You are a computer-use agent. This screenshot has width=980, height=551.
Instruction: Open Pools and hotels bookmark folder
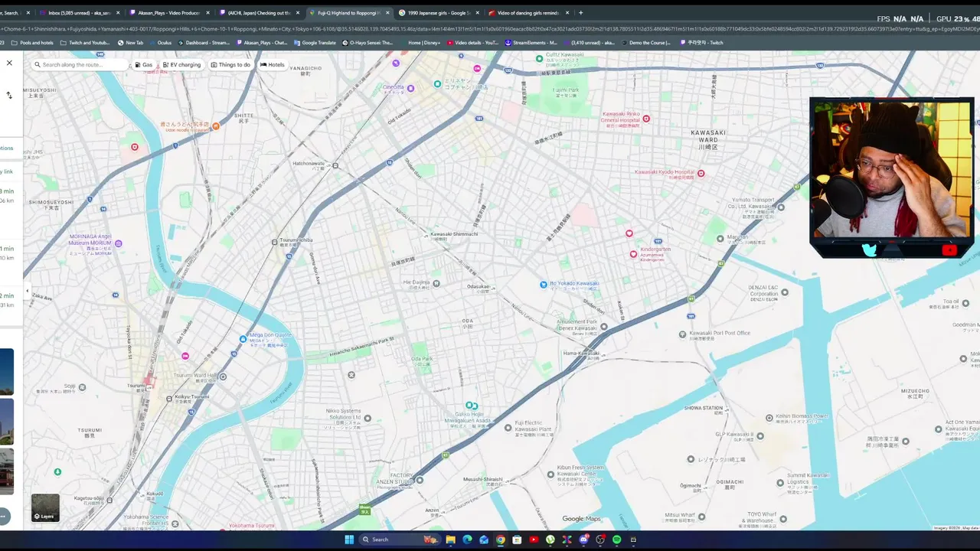[x=32, y=43]
